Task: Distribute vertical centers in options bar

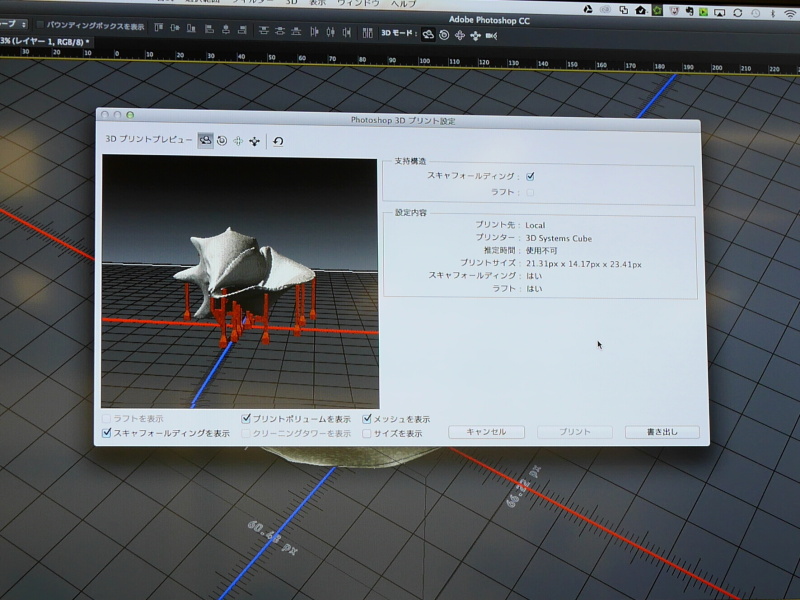Action: 280,31
